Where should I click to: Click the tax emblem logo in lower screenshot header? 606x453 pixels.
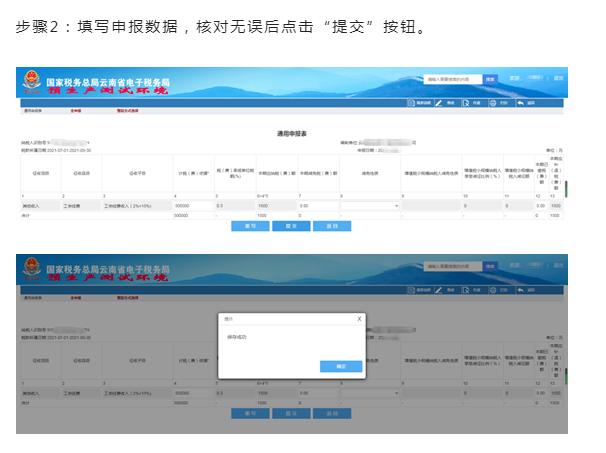tap(32, 269)
